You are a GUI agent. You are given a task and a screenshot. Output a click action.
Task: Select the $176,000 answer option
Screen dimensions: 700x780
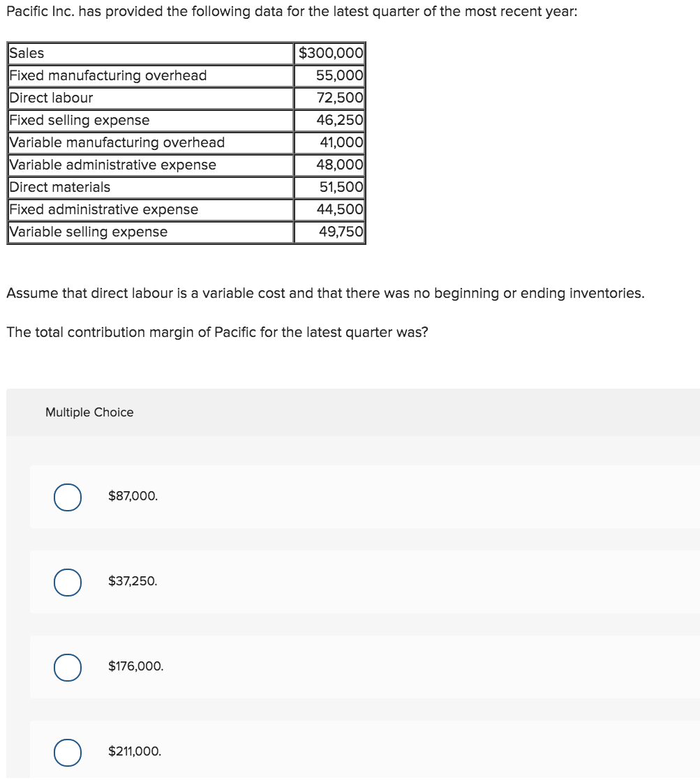coord(67,667)
